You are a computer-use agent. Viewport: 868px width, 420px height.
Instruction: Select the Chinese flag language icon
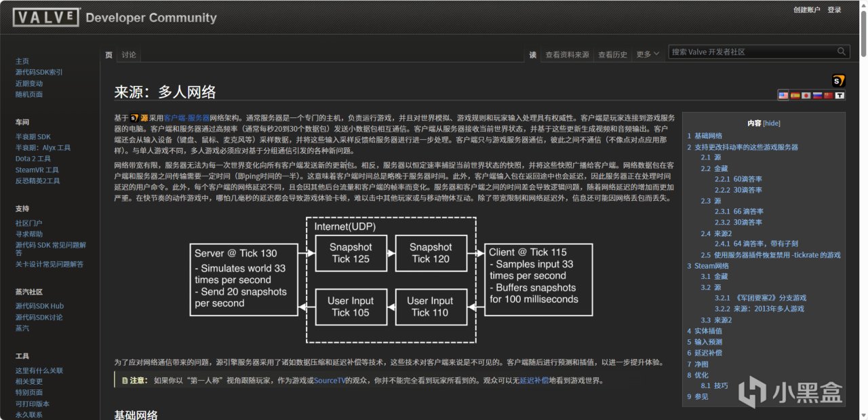[x=828, y=96]
